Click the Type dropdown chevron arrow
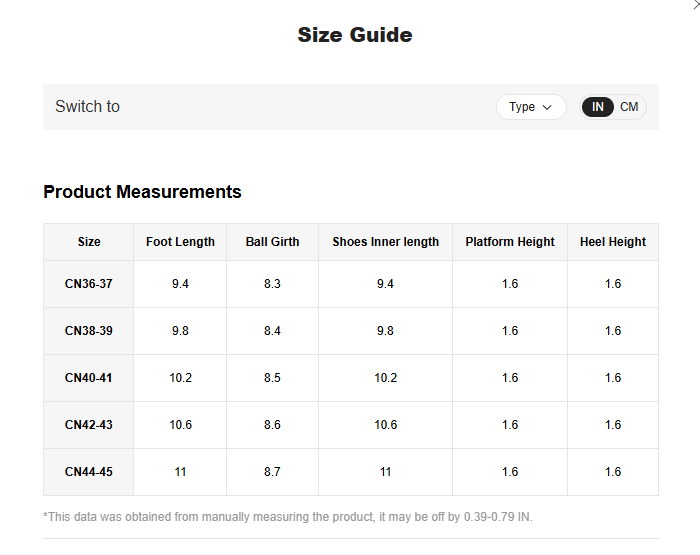This screenshot has height=555, width=700. pyautogui.click(x=547, y=107)
